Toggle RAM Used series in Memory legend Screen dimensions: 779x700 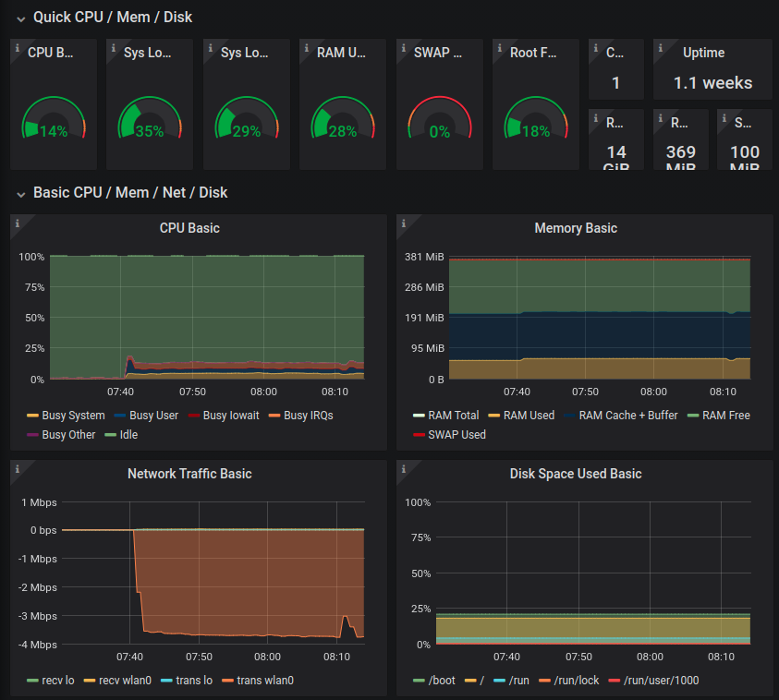click(529, 416)
